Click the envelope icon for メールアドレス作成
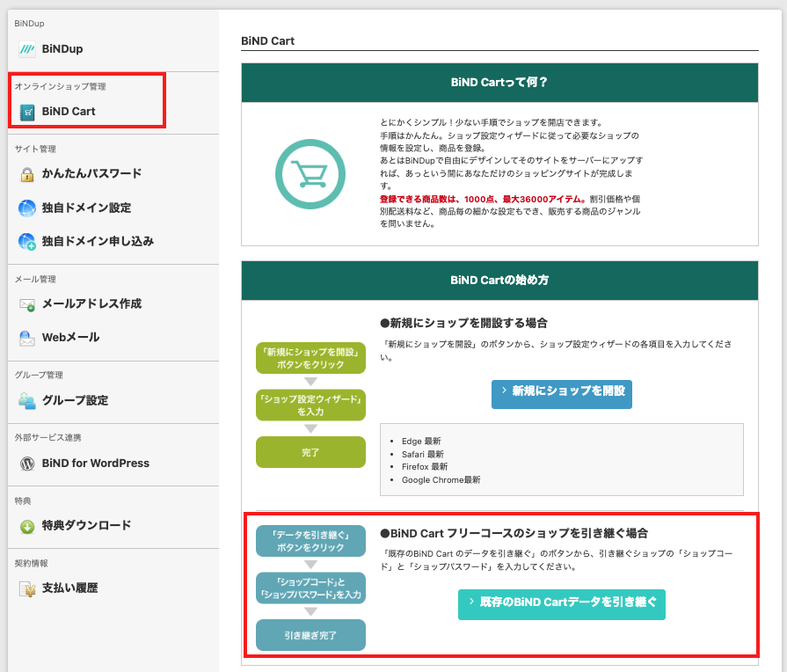This screenshot has width=787, height=672. (x=27, y=304)
